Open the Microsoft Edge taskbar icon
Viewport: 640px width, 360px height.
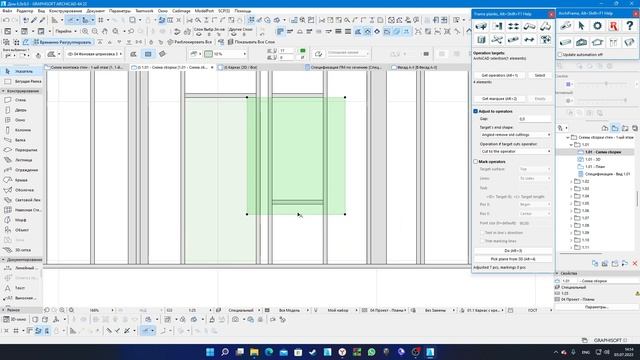(x=269, y=352)
